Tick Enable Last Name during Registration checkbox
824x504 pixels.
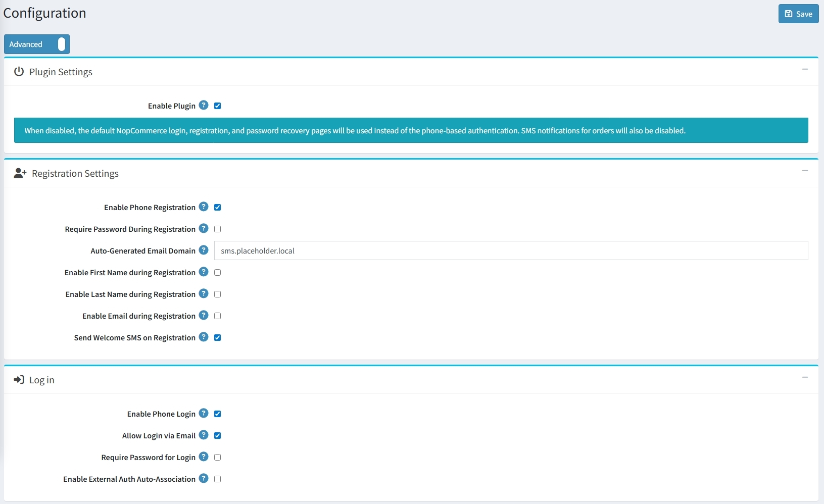(x=218, y=294)
